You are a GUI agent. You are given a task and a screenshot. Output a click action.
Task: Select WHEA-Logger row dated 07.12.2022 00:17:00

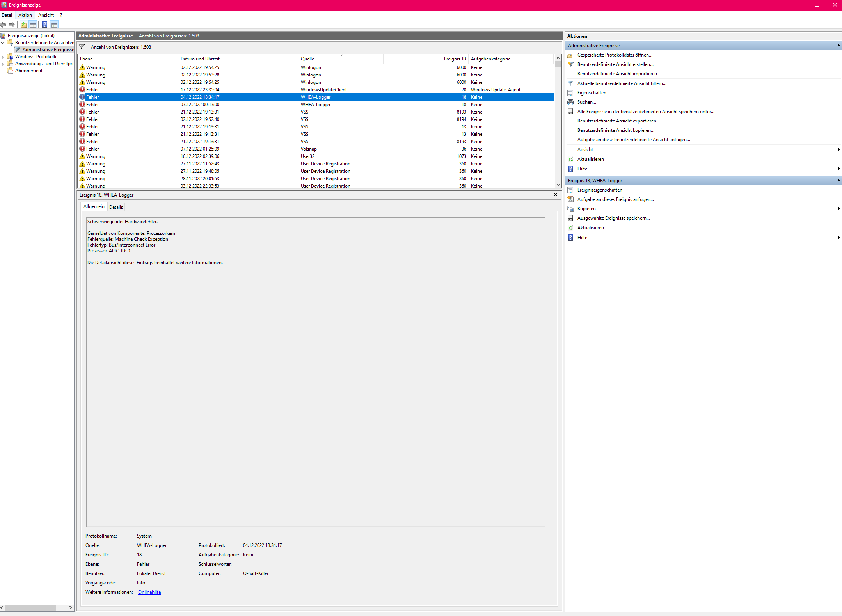click(x=316, y=105)
